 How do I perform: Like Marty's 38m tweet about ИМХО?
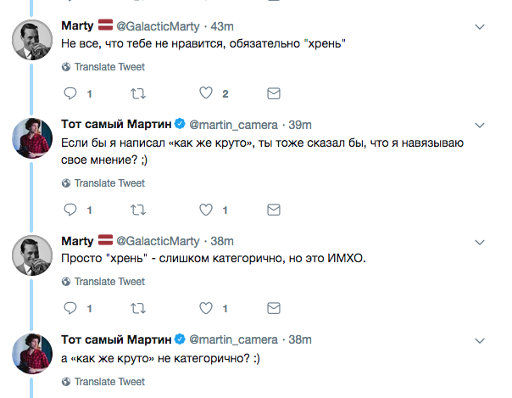(206, 308)
